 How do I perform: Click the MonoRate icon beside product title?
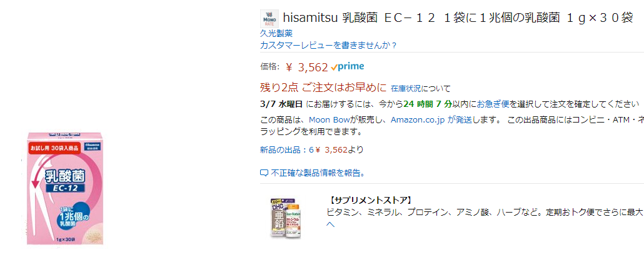pyautogui.click(x=269, y=18)
